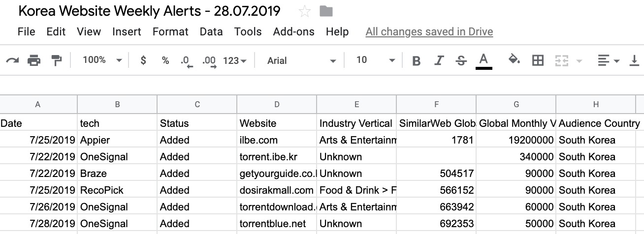Click the All changes saved in Drive link
The width and height of the screenshot is (644, 234).
click(429, 32)
